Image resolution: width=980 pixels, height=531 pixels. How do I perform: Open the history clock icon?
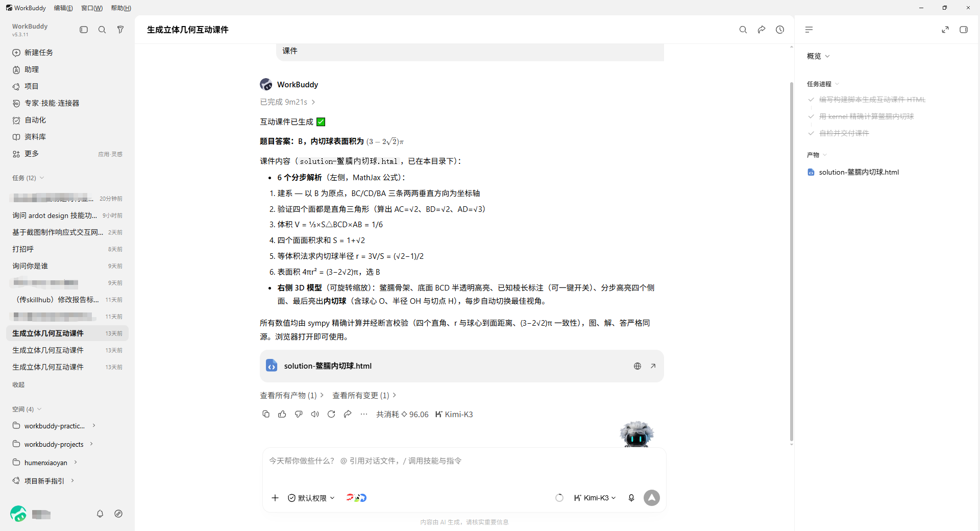point(780,30)
